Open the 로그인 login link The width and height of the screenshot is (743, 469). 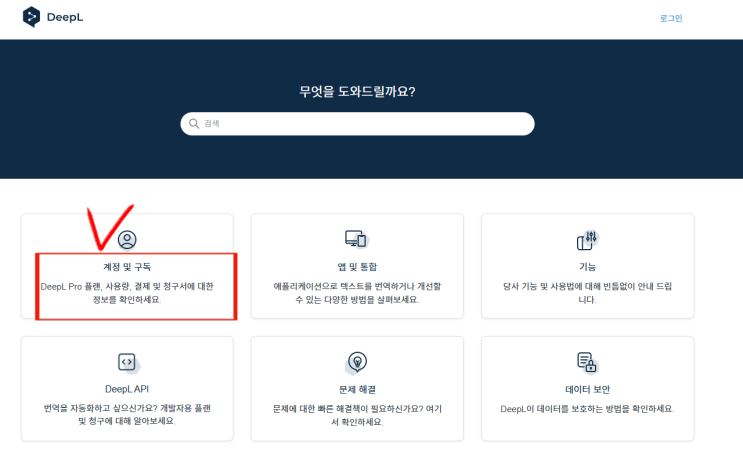point(671,18)
